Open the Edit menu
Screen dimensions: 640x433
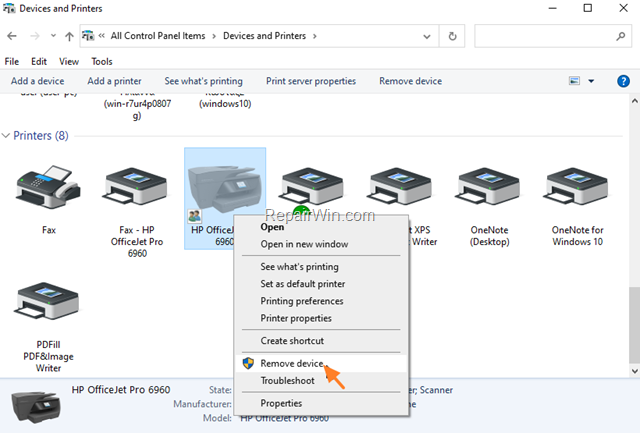(x=39, y=61)
